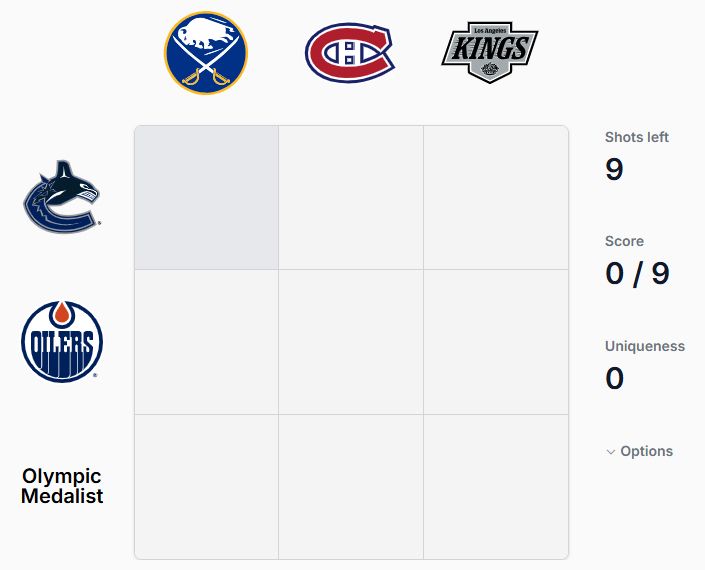Select the Olympic Medalist and Kings cell

point(496,487)
